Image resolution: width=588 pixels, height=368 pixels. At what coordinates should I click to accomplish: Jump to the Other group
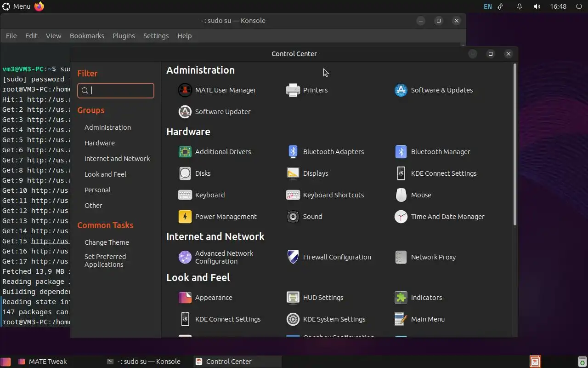(93, 206)
